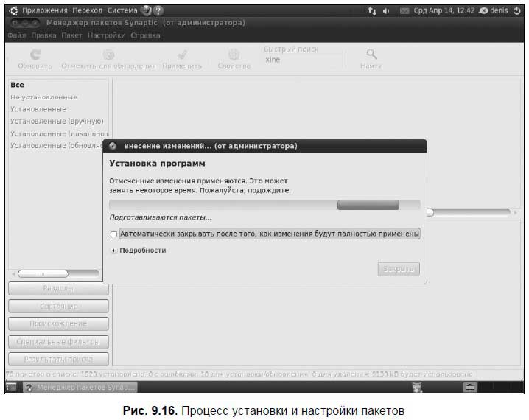
Task: Click the Применить checkmark icon
Action: pos(182,55)
